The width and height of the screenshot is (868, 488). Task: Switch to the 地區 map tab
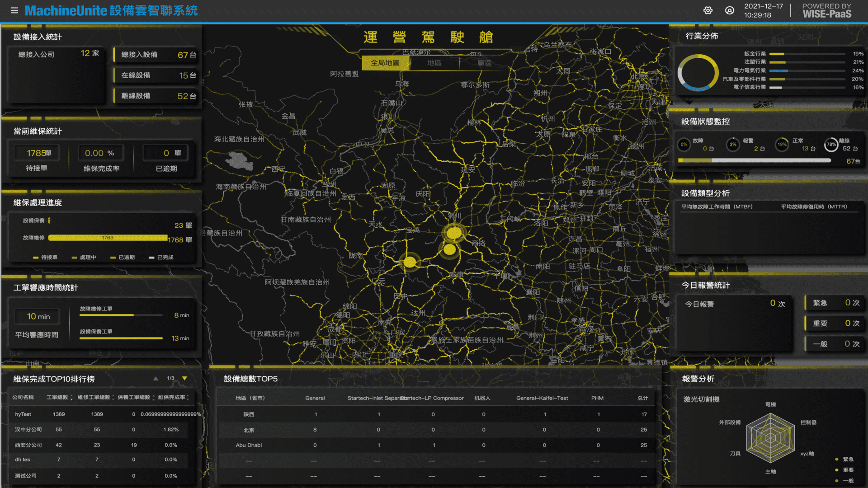(434, 63)
